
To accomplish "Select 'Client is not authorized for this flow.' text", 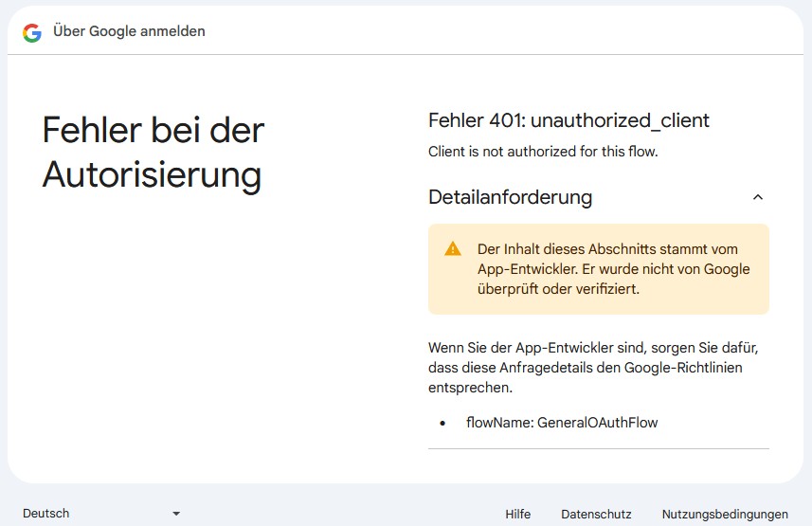I will coord(543,152).
